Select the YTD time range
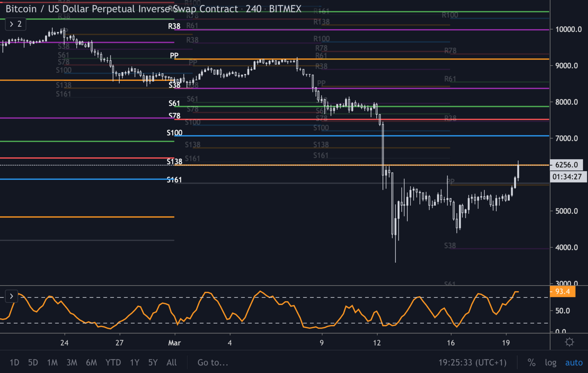Image resolution: width=588 pixels, height=373 pixels. click(113, 362)
